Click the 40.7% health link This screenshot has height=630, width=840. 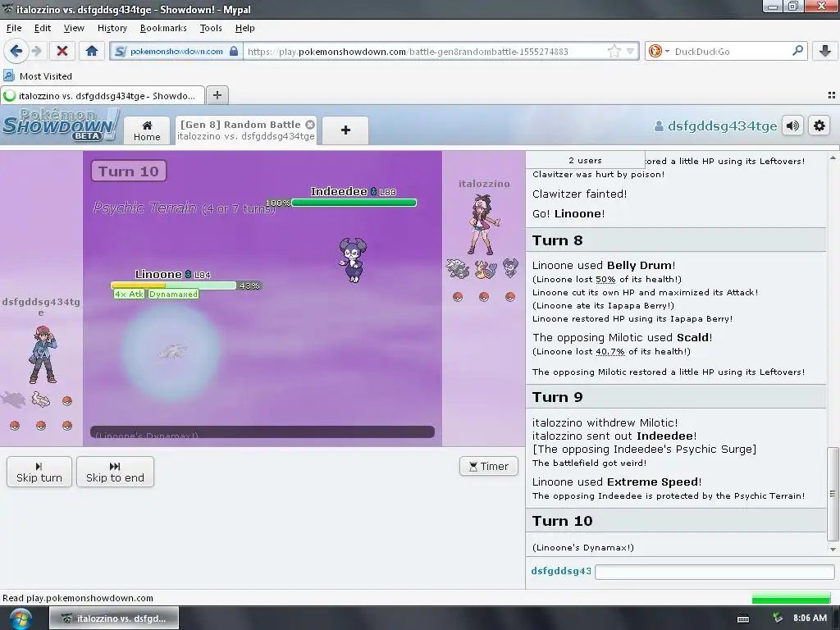click(610, 351)
